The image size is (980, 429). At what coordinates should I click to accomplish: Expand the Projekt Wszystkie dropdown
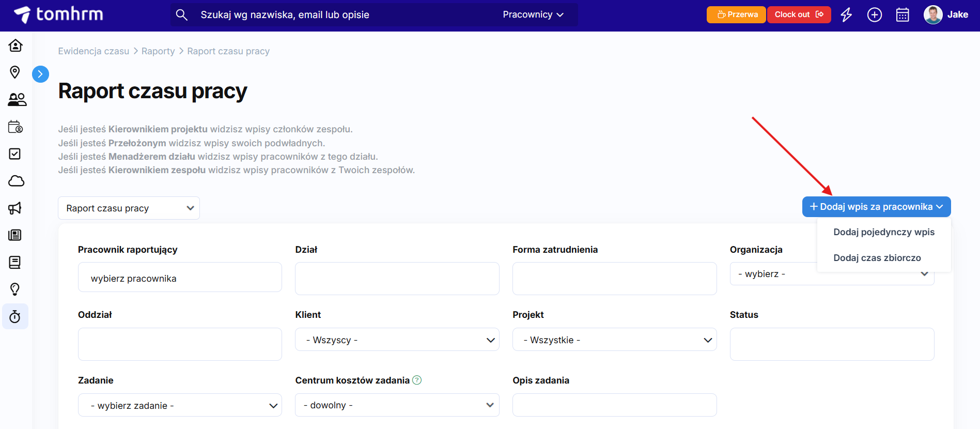[614, 340]
